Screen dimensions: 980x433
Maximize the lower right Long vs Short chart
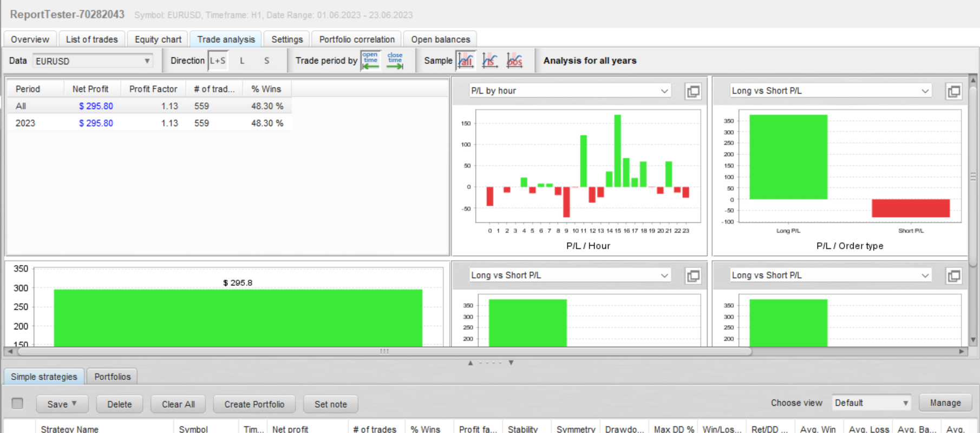click(x=954, y=276)
